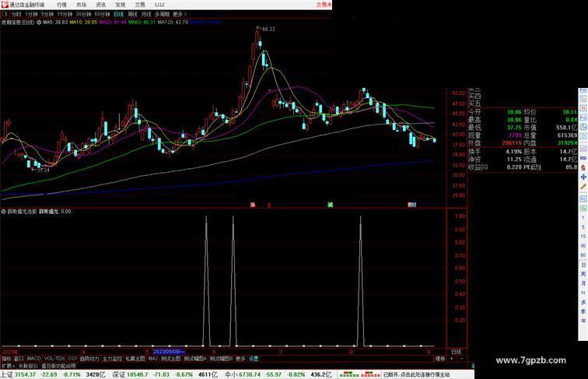Switch to the 30分钟 chart period
The height and width of the screenshot is (379, 588).
pyautogui.click(x=83, y=14)
